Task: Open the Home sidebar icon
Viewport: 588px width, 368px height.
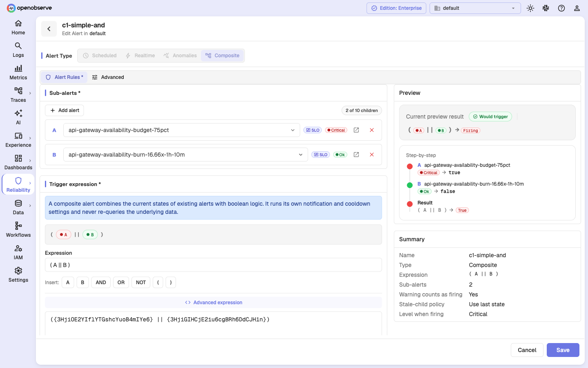Action: coord(18,27)
